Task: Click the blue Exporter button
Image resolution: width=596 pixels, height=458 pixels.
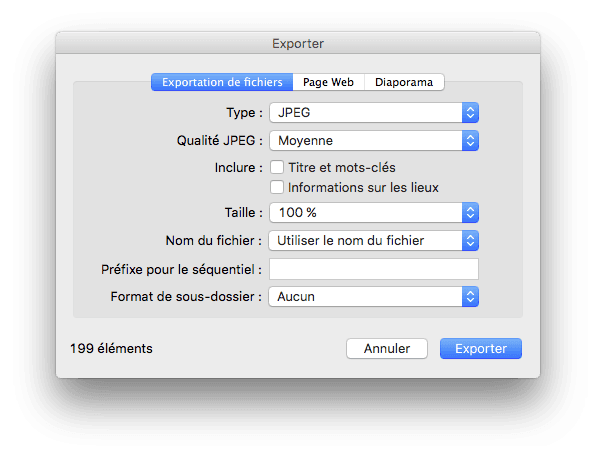Action: pyautogui.click(x=481, y=349)
